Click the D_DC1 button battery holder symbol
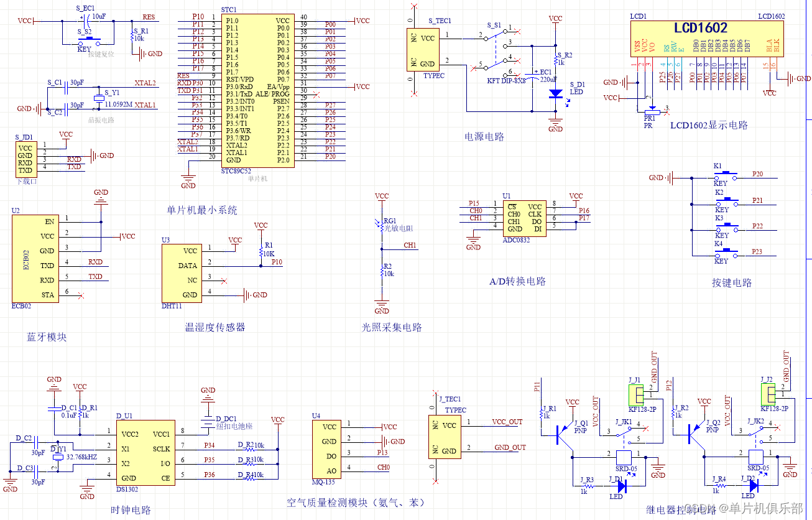The height and width of the screenshot is (520, 812). pyautogui.click(x=208, y=422)
